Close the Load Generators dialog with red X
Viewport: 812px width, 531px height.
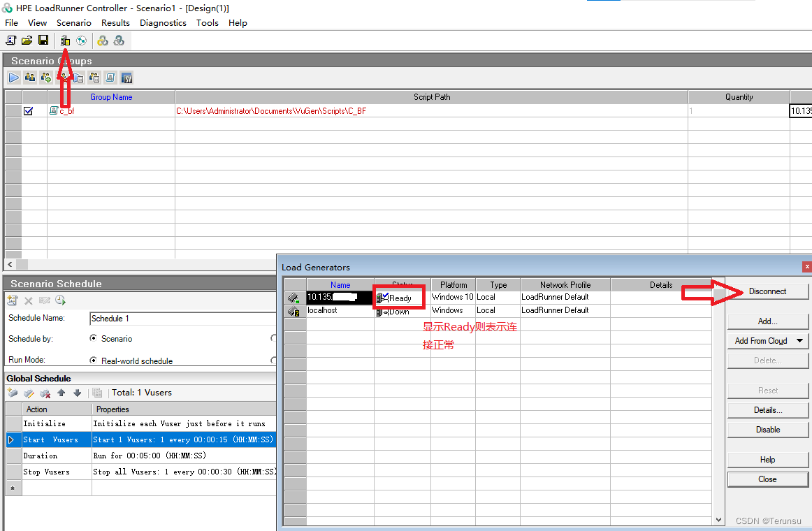point(806,266)
